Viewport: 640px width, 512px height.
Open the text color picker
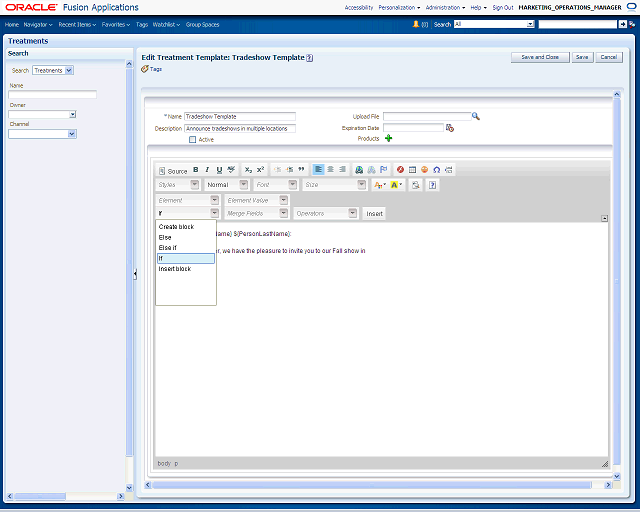[x=380, y=185]
